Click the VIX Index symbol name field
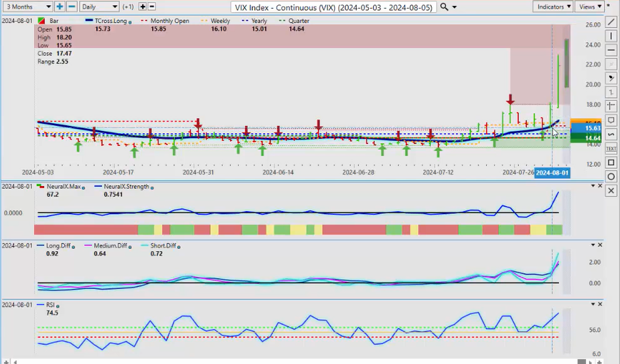Image resolution: width=620 pixels, height=364 pixels. 335,7
